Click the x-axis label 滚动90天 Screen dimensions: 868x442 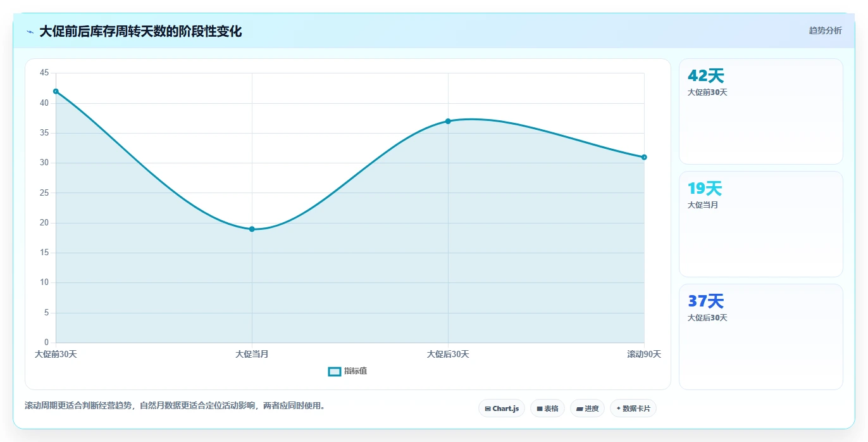644,354
